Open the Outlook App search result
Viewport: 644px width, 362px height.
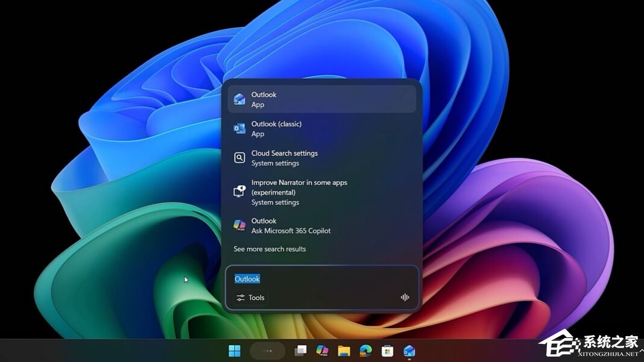pos(322,99)
